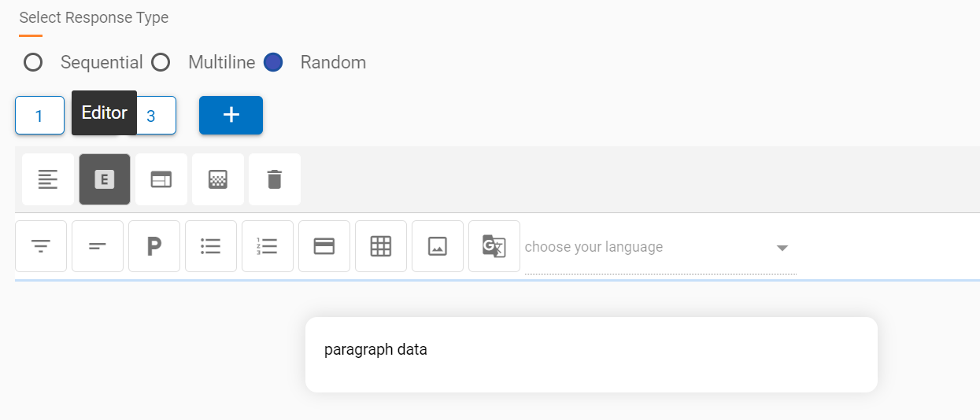The image size is (980, 420).
Task: Click the short text lines icon
Action: pos(98,246)
